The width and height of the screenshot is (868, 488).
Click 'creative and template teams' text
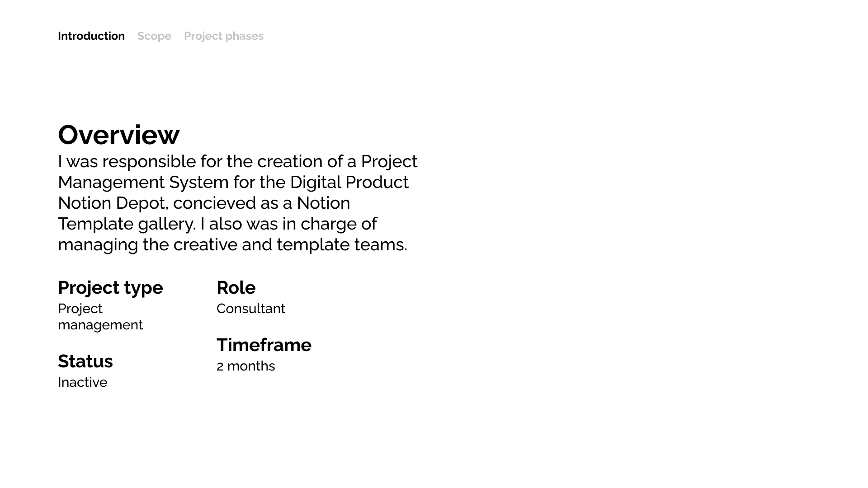click(x=290, y=245)
